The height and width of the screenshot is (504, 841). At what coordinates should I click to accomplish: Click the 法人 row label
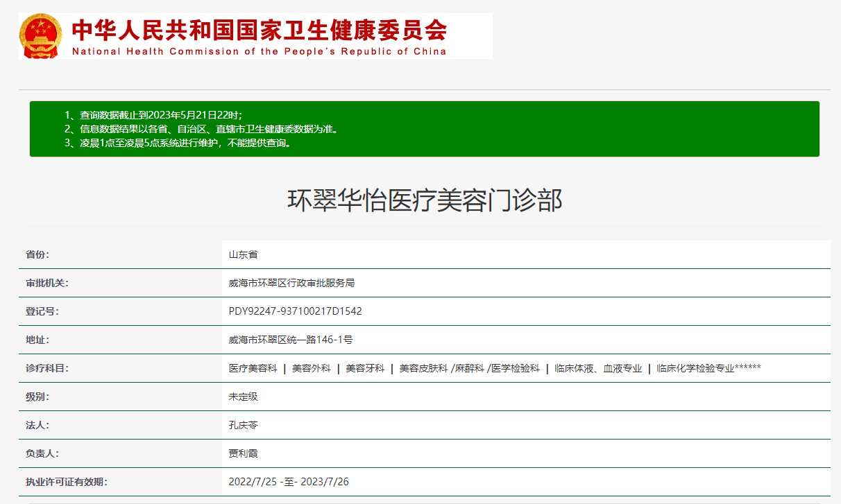tap(37, 425)
